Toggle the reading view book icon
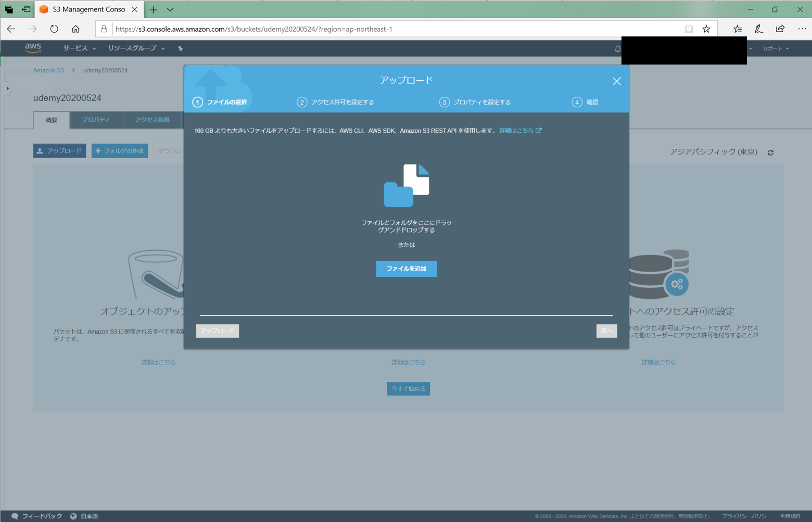 pyautogui.click(x=689, y=29)
